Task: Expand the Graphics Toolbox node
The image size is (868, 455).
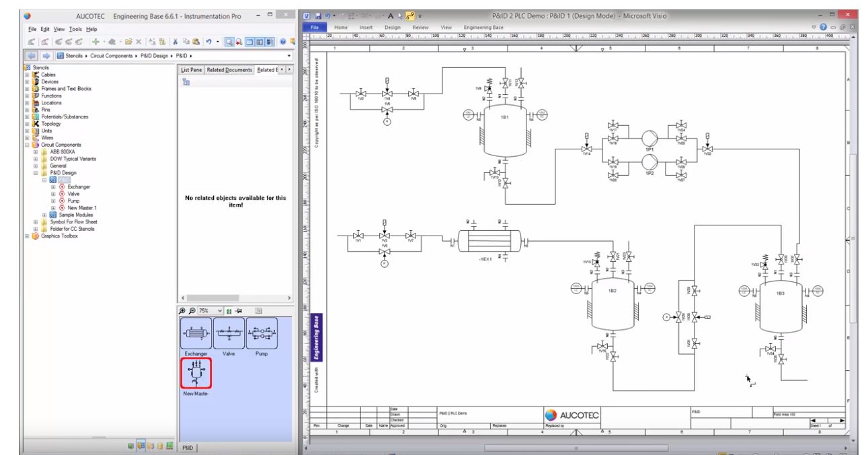Action: coord(27,236)
